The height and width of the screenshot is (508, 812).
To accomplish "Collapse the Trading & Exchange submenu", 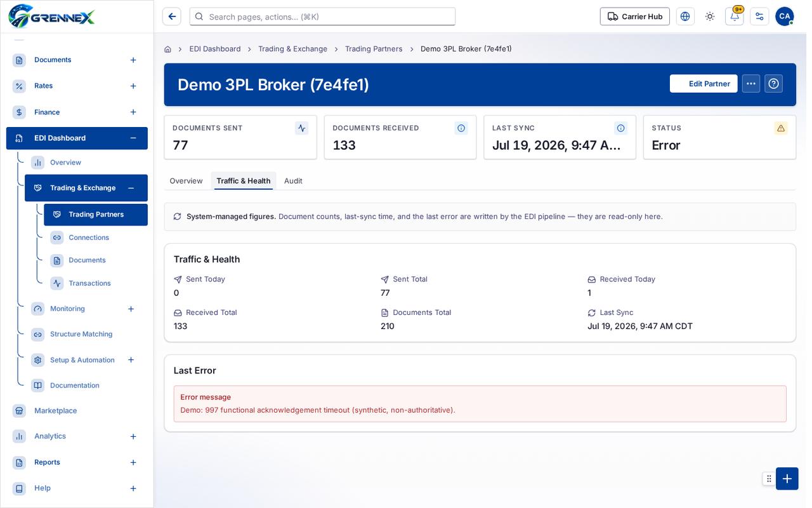I will (x=131, y=188).
